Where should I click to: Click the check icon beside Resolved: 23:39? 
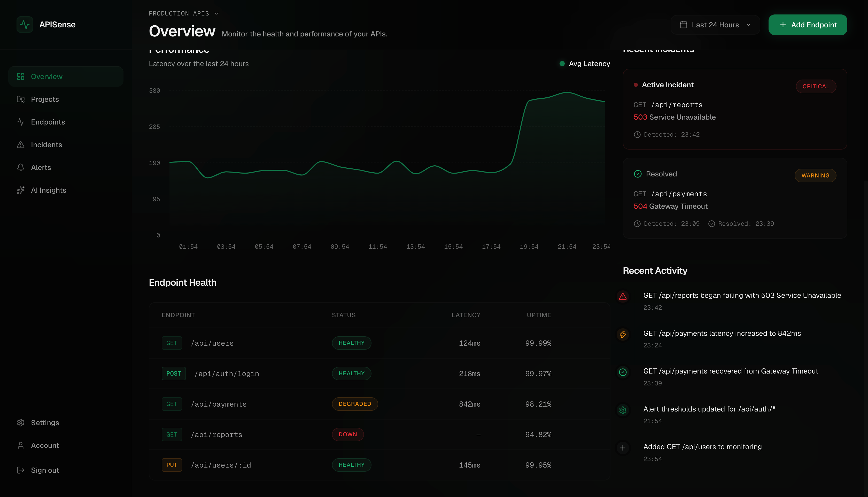(x=711, y=224)
